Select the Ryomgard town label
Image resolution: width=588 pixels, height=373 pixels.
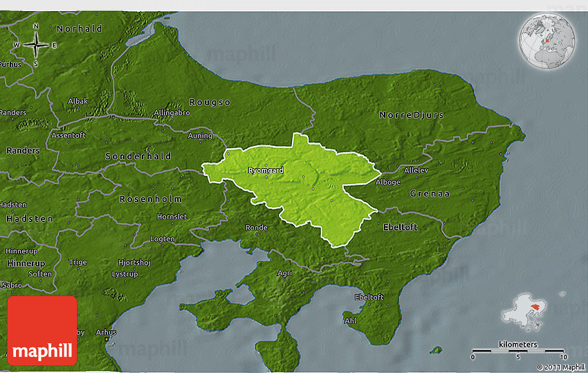265,170
